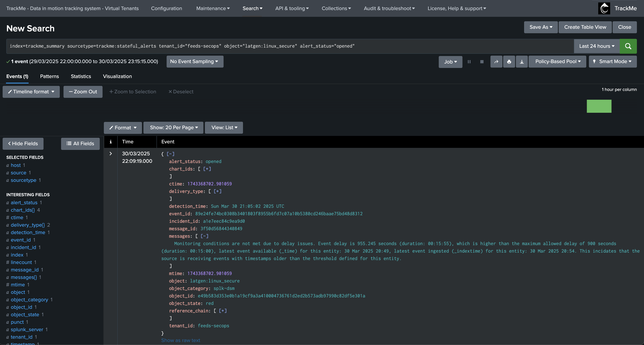Click Close button
The image size is (644, 345).
(x=625, y=27)
